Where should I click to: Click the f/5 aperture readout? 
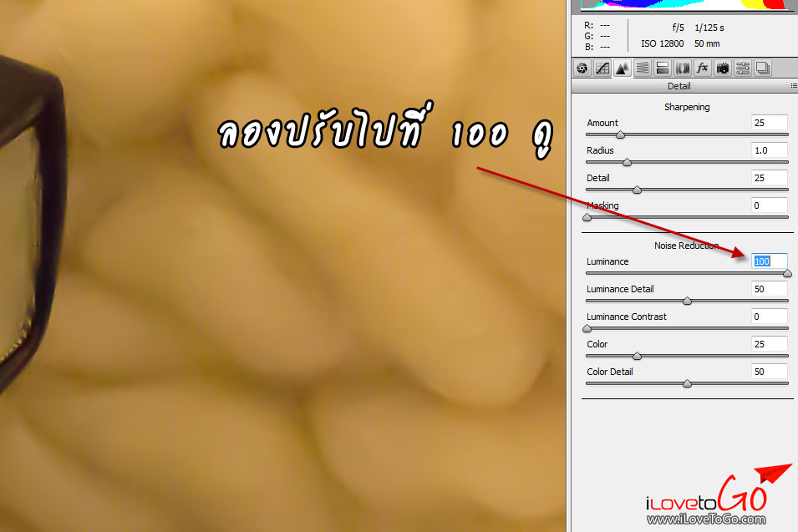click(x=678, y=28)
